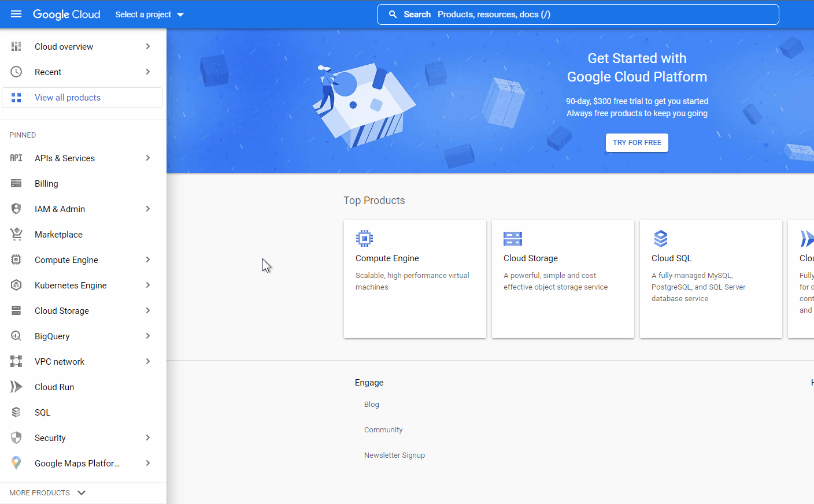
Task: Click the Marketplace shopping cart icon
Action: (16, 235)
